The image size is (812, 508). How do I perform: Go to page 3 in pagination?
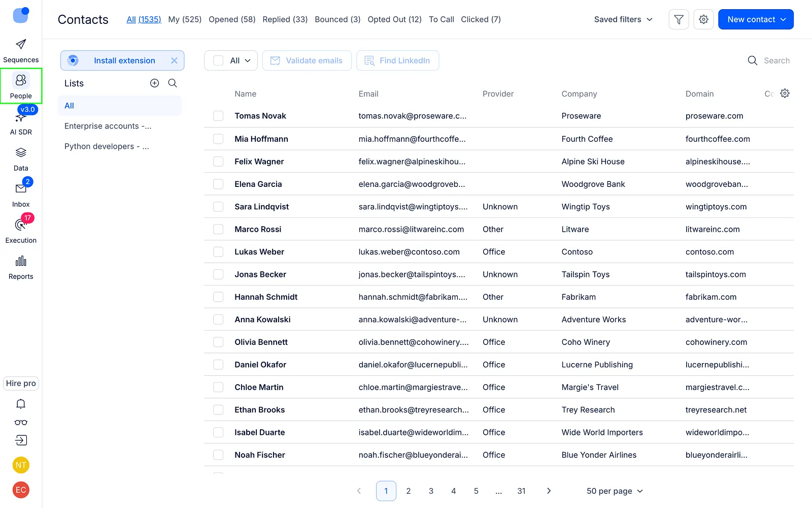[x=431, y=491]
